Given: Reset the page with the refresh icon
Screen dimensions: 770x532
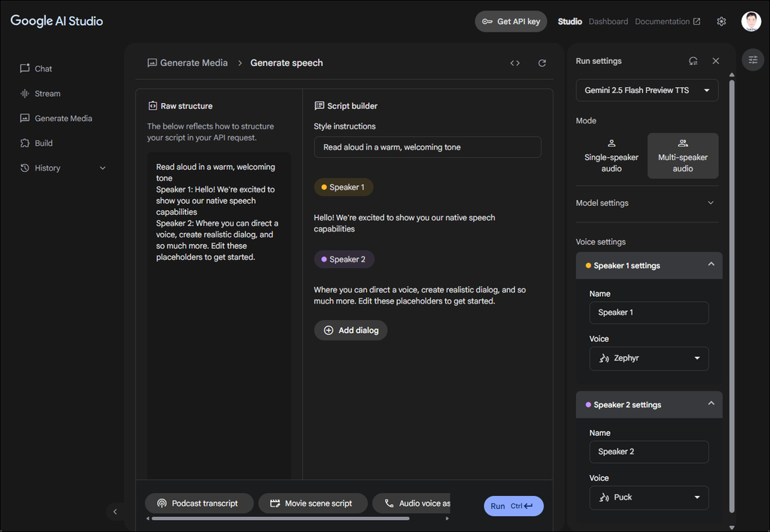Looking at the screenshot, I should point(542,63).
